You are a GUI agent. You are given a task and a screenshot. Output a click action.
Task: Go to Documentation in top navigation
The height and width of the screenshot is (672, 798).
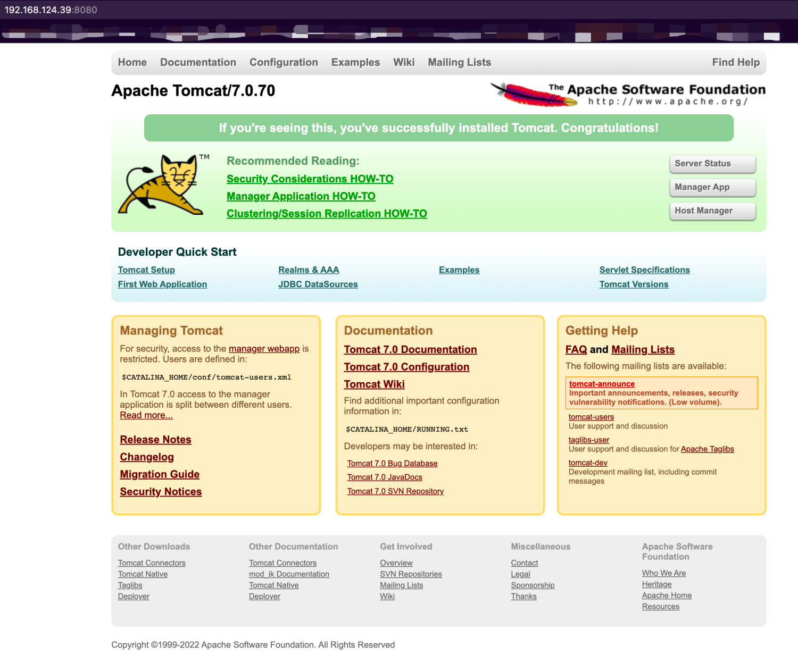point(198,62)
